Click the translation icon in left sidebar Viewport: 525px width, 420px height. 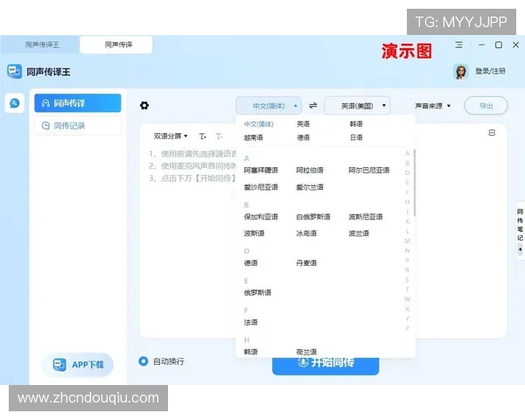click(14, 103)
